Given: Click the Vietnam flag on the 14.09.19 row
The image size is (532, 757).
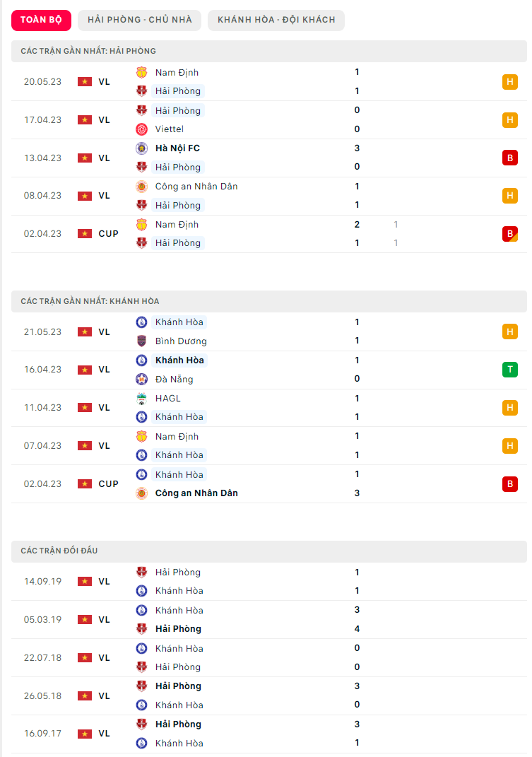Looking at the screenshot, I should [85, 582].
